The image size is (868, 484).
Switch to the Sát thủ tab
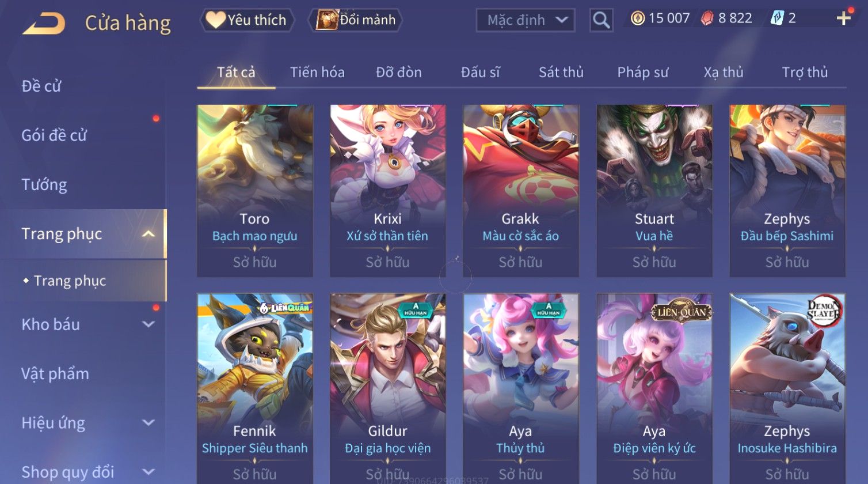(561, 72)
